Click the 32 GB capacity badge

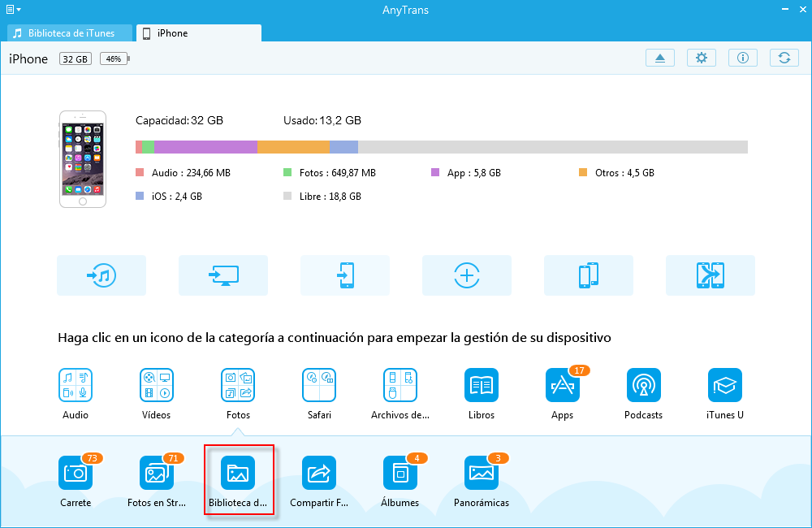pos(75,58)
